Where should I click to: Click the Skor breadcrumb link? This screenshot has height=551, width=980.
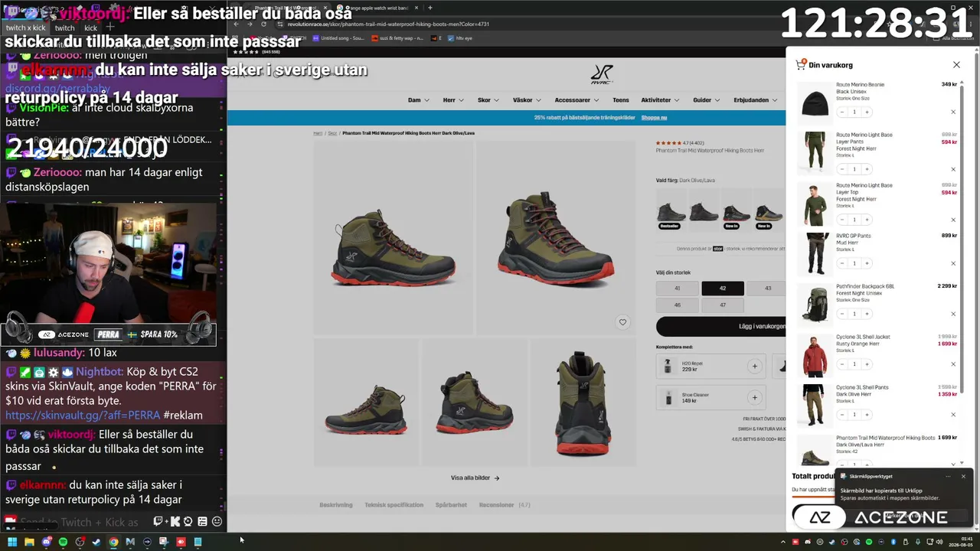332,133
